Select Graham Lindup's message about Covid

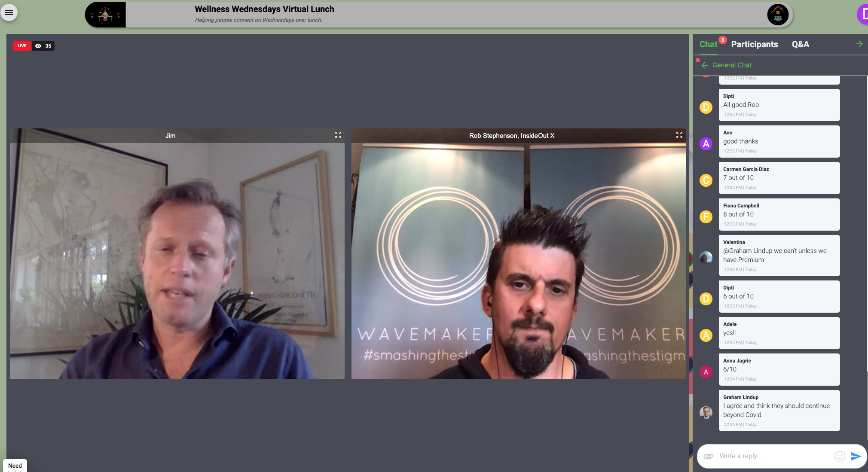point(779,410)
